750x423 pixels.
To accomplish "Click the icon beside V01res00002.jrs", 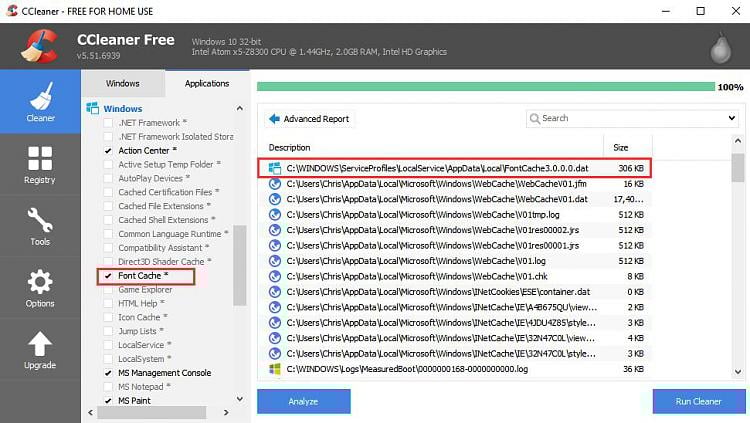I will pos(275,230).
